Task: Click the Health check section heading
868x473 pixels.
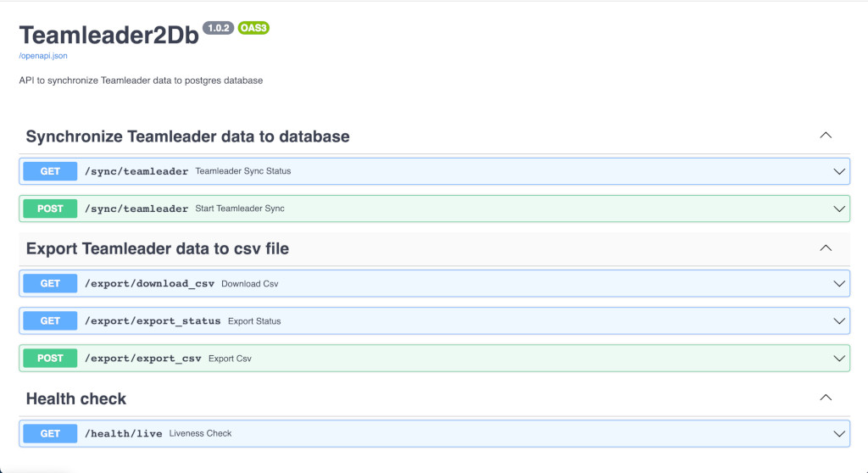Action: pos(75,398)
